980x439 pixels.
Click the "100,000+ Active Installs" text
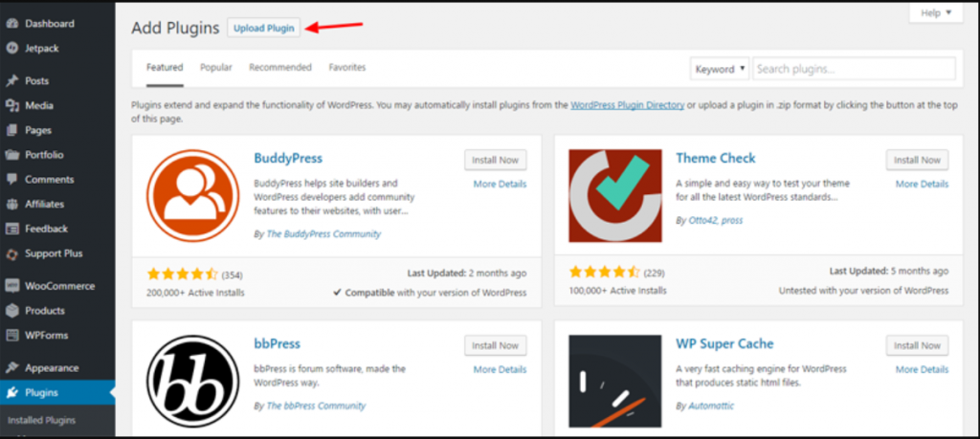(617, 291)
